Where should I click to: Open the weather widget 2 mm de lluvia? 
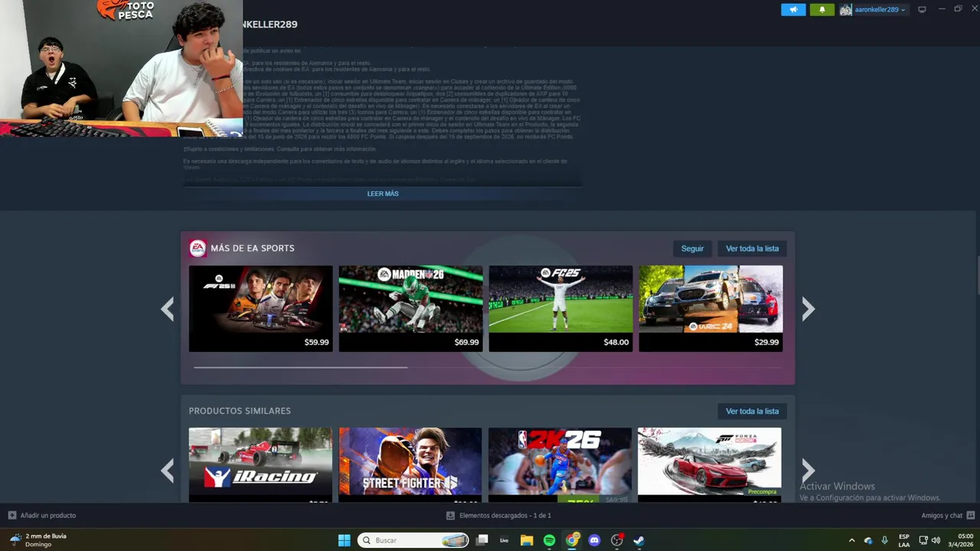(38, 540)
